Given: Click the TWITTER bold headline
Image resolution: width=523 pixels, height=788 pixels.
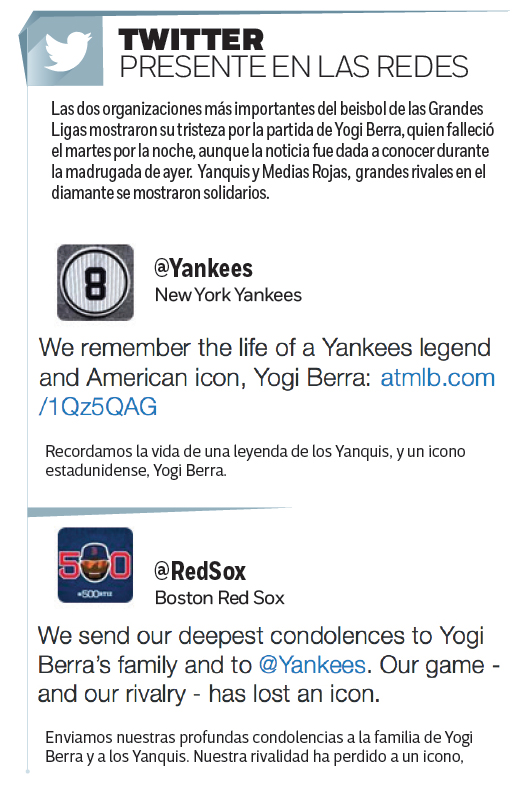Looking at the screenshot, I should 191,40.
